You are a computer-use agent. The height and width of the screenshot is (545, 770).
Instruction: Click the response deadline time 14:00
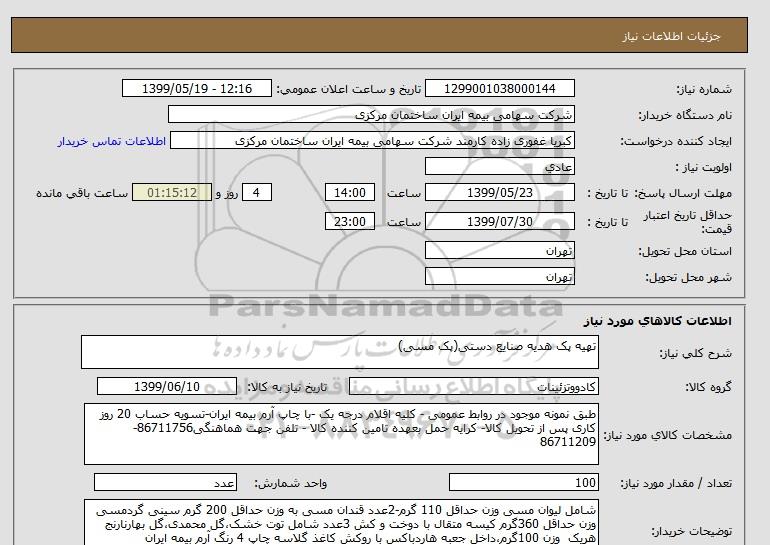tap(350, 192)
